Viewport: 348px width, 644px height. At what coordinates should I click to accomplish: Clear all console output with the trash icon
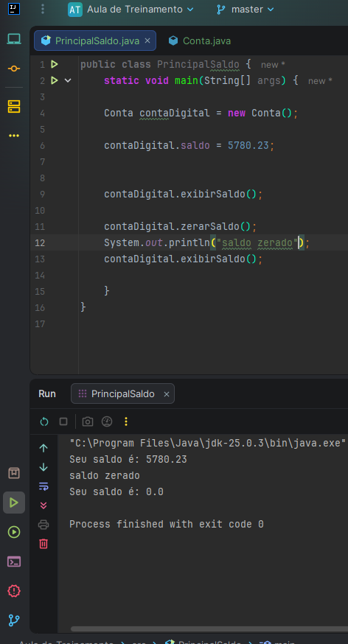tap(43, 544)
